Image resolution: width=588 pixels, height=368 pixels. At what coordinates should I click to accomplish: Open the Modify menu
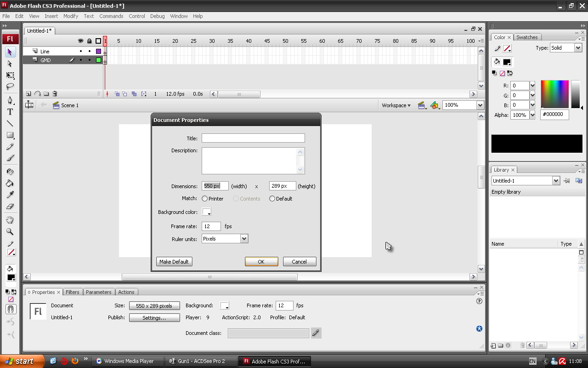coord(71,16)
